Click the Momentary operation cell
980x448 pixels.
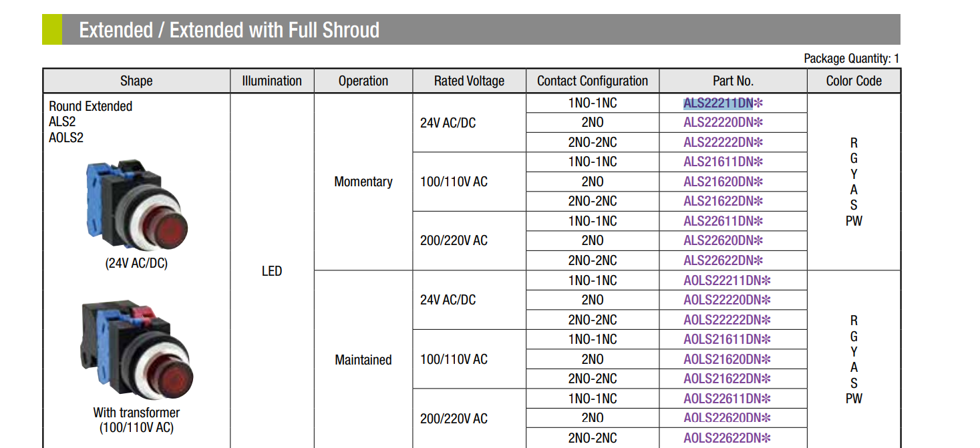point(363,182)
